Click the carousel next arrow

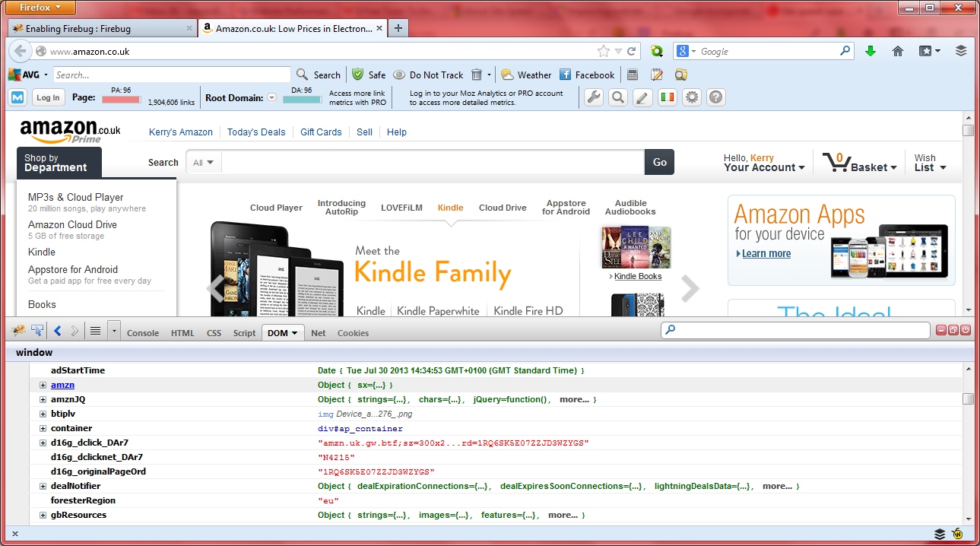point(690,288)
